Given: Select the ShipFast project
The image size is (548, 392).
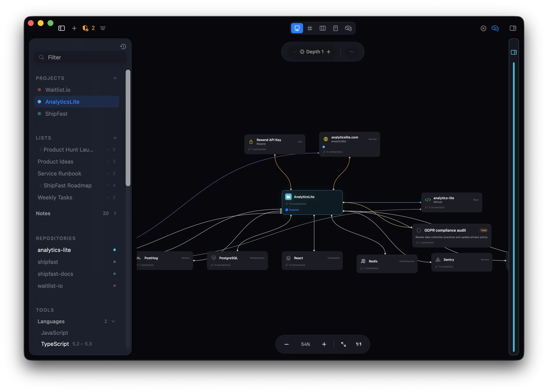Looking at the screenshot, I should coord(56,114).
